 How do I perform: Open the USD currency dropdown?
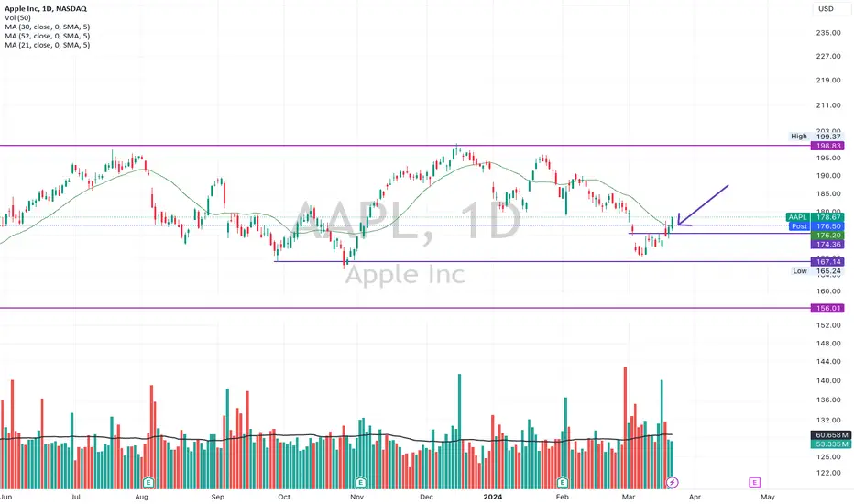(827, 9)
